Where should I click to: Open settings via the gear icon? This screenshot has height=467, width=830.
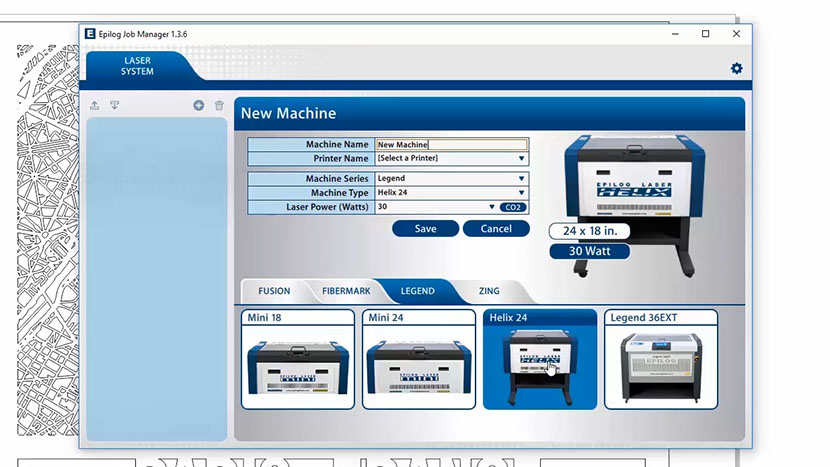(736, 68)
